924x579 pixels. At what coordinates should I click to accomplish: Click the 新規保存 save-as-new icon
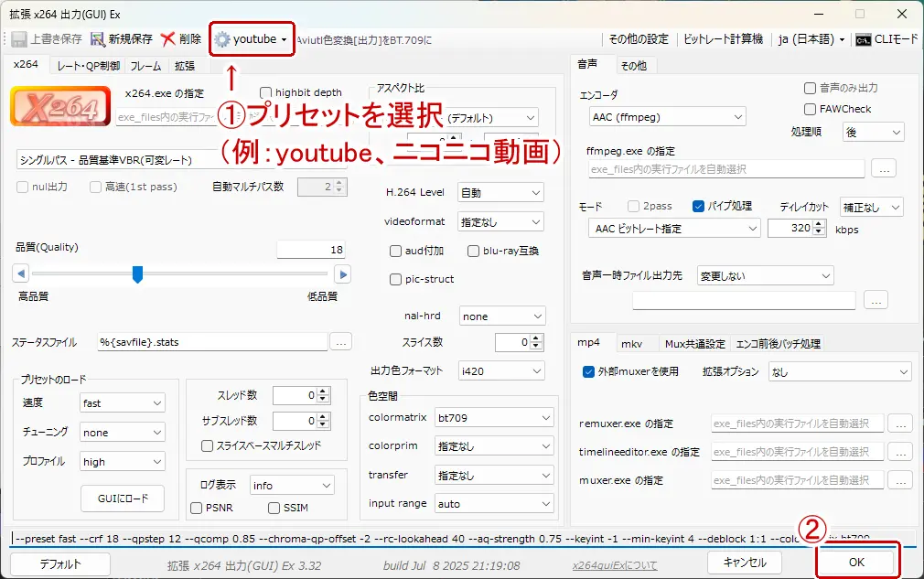click(x=97, y=39)
